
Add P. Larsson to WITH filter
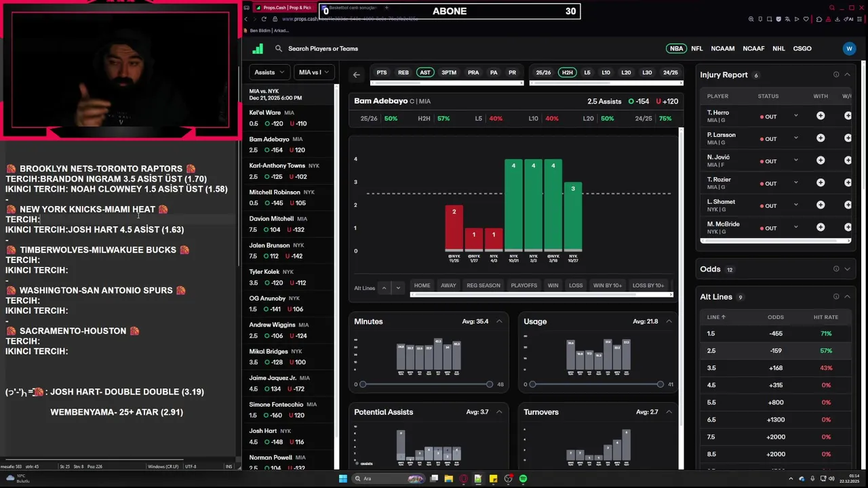pyautogui.click(x=821, y=138)
